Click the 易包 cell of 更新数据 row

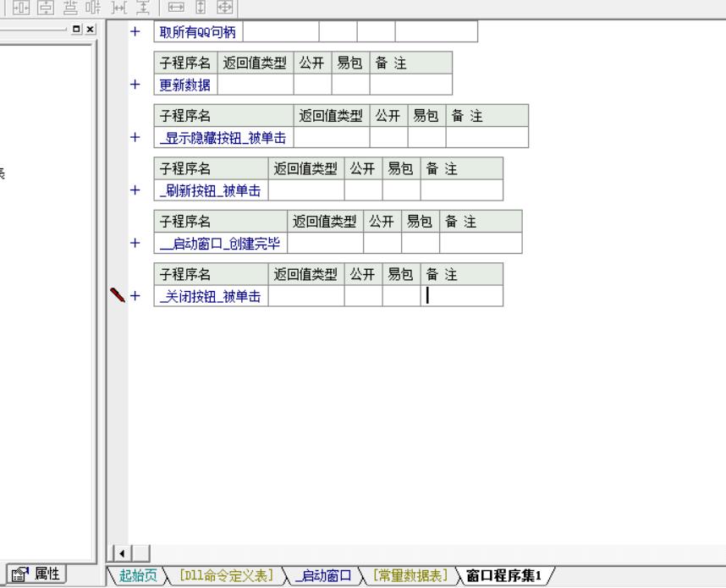[x=350, y=85]
